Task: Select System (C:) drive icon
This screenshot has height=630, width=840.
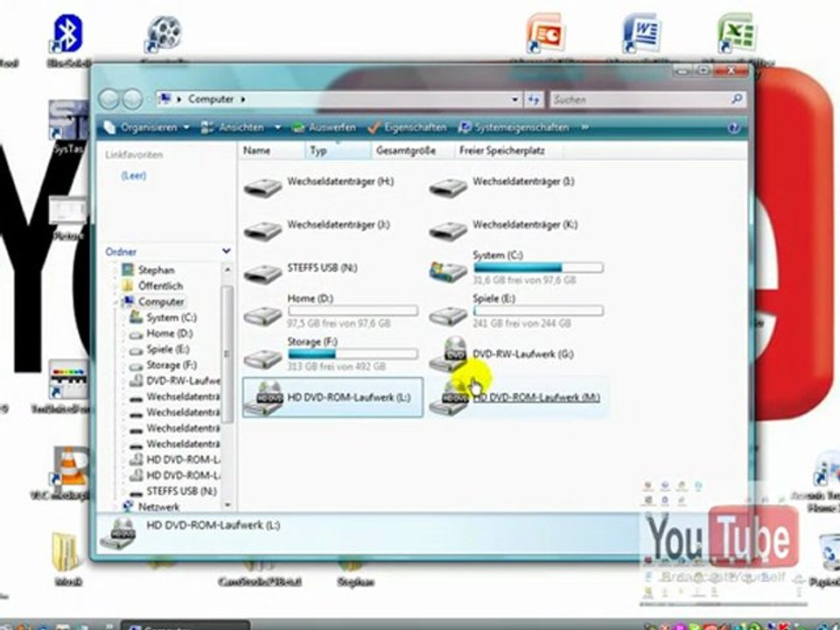Action: click(448, 271)
